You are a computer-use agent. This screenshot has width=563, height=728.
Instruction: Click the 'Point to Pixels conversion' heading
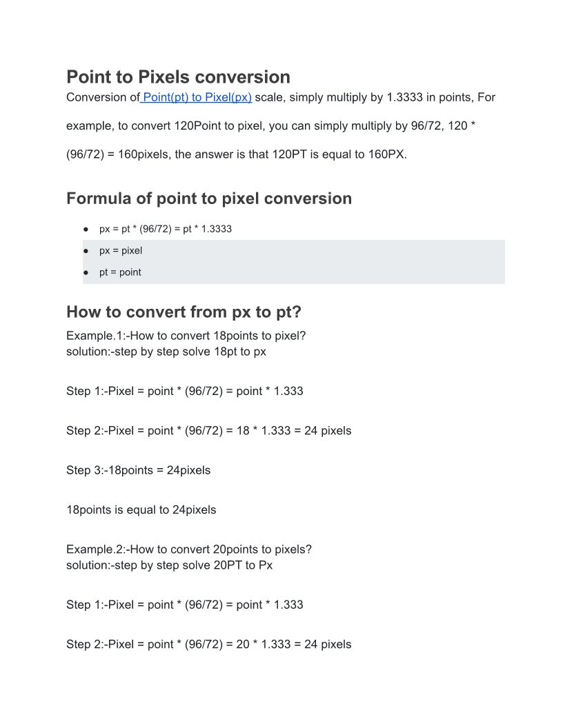coord(178,77)
